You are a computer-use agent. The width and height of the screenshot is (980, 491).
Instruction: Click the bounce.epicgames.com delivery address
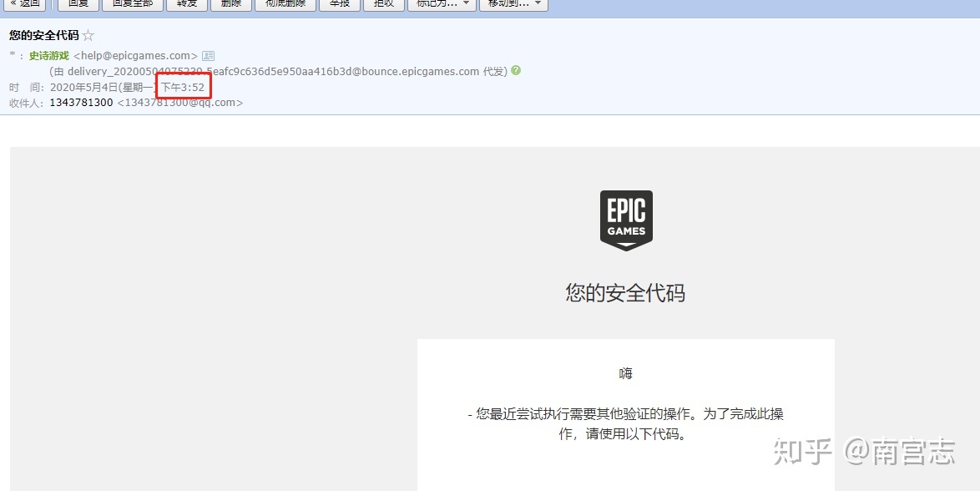[x=273, y=71]
